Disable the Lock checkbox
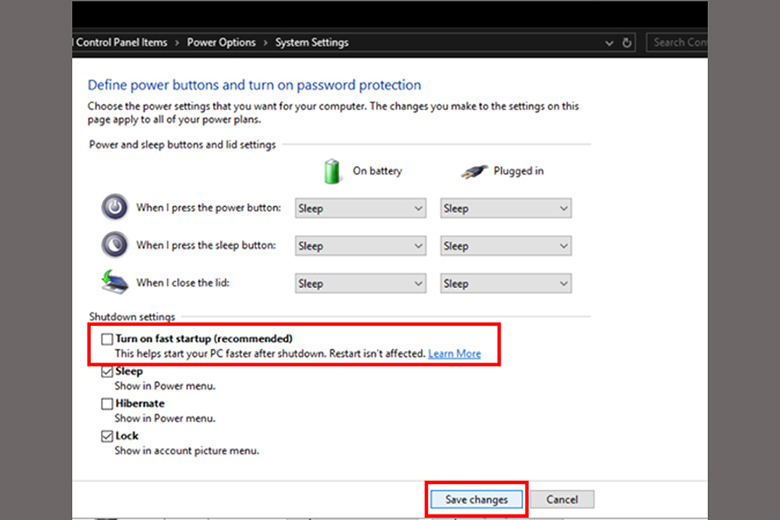This screenshot has width=780, height=520. [107, 436]
